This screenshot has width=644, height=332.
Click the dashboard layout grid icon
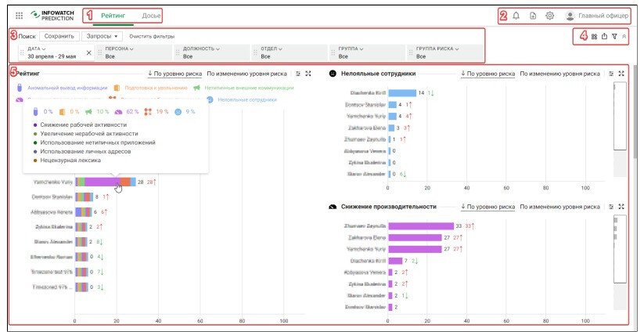tap(594, 36)
